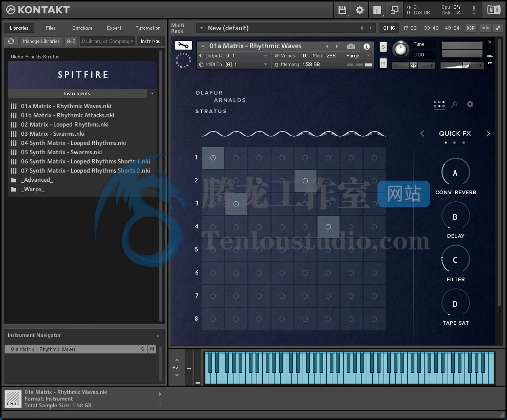The height and width of the screenshot is (420, 507).
Task: Open the matrix dots view icon
Action: [439, 104]
